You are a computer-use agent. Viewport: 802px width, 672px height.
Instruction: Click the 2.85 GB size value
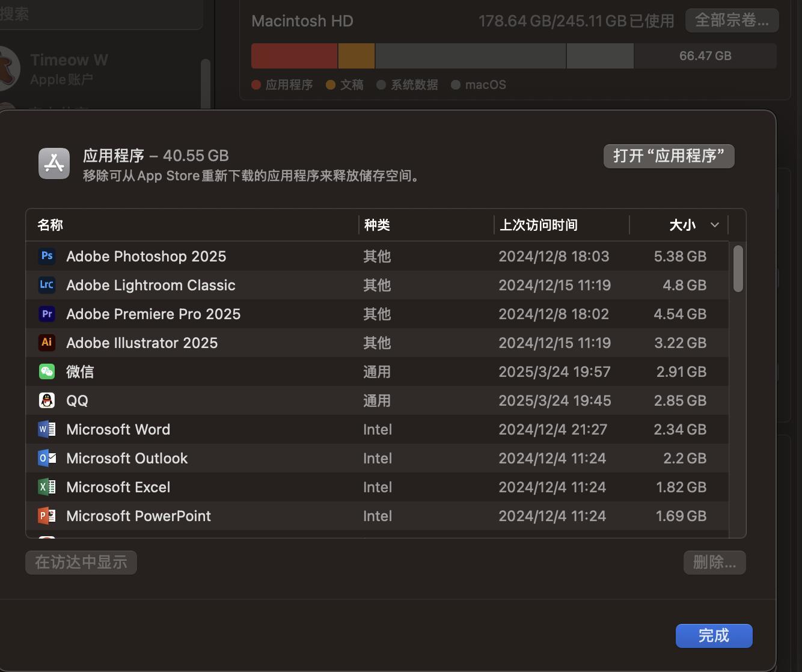pos(680,400)
